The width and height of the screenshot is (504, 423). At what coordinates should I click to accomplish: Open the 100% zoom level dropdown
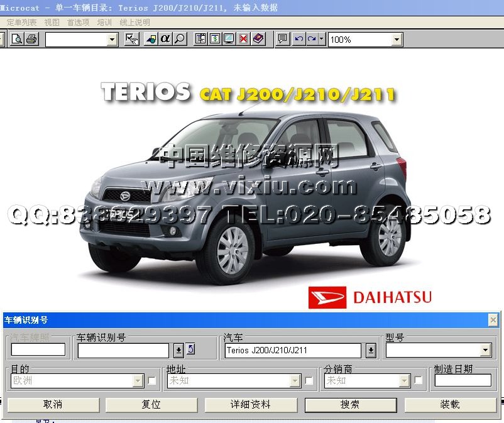point(397,40)
